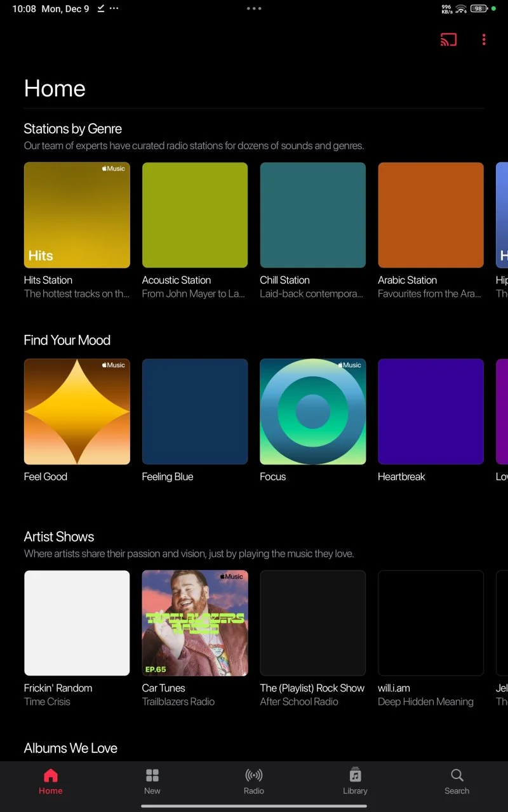
Task: Open the Acoustic Station cover
Action: point(195,215)
